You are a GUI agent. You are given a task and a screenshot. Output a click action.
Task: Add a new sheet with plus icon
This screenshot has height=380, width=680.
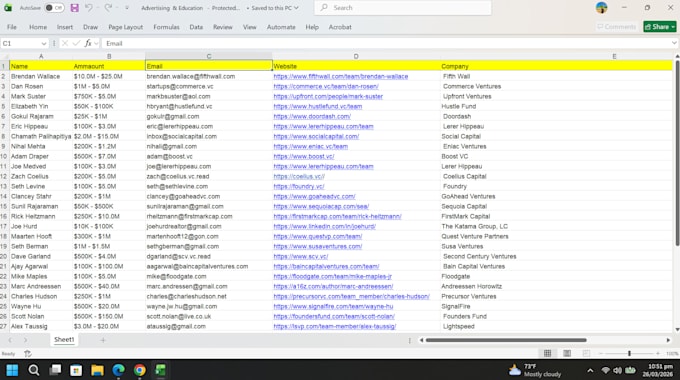103,340
